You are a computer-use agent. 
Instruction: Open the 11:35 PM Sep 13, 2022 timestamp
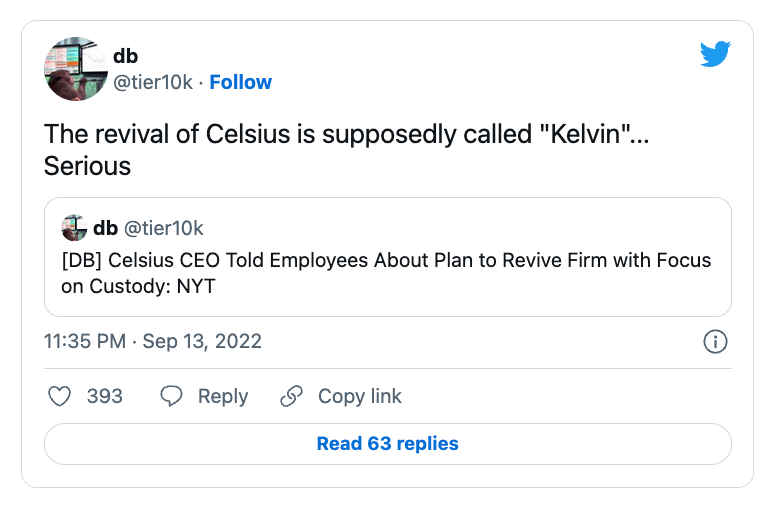[x=153, y=341]
